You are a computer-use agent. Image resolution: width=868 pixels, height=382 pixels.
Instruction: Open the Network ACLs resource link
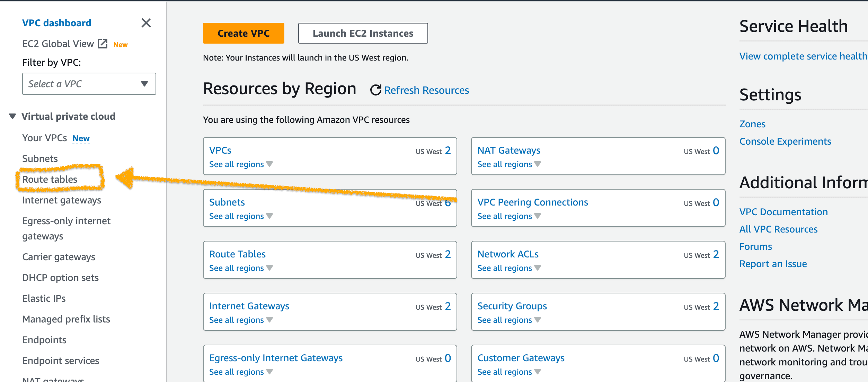508,254
